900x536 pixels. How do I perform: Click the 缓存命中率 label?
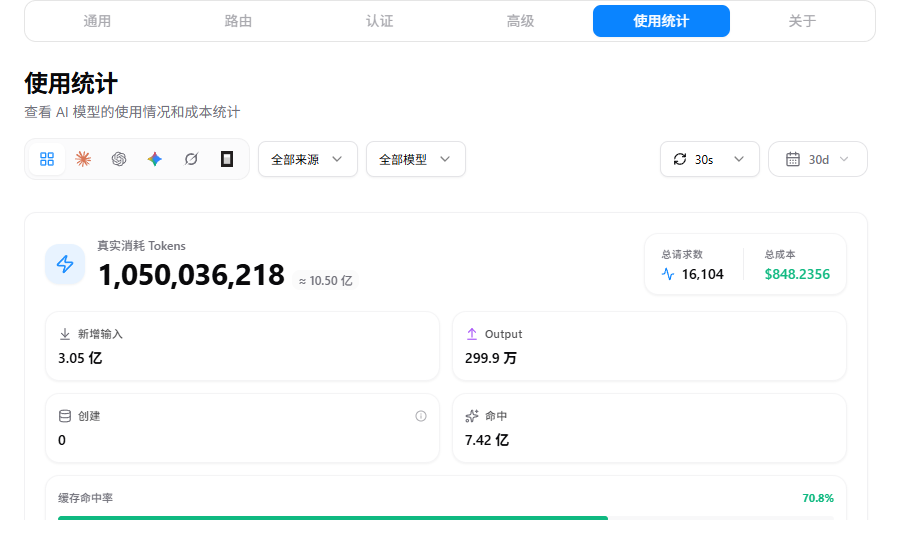point(86,498)
